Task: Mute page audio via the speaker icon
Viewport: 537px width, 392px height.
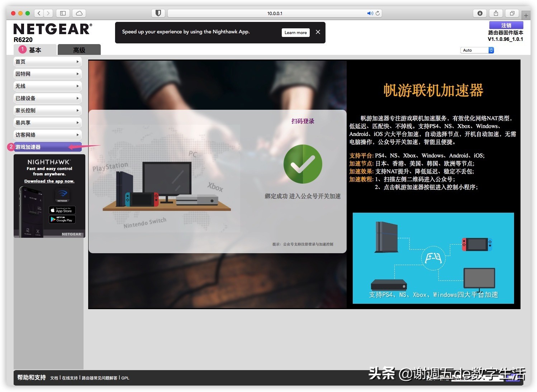Action: pos(370,13)
